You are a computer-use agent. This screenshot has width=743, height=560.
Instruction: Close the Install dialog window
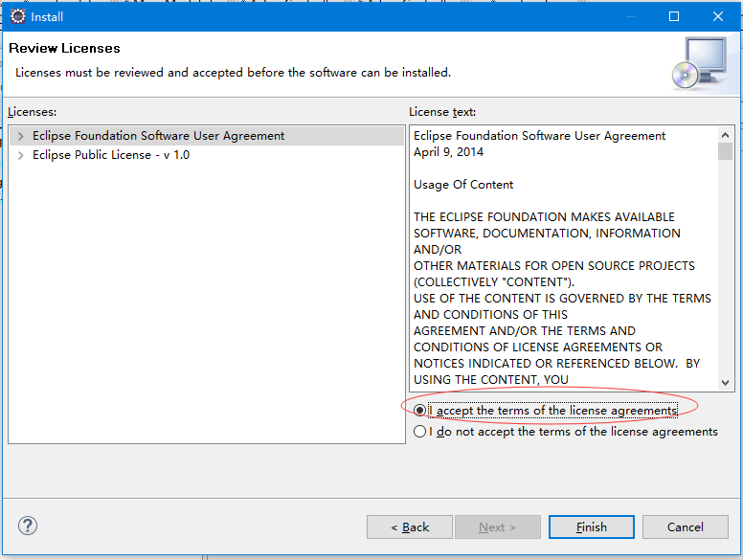pos(718,16)
